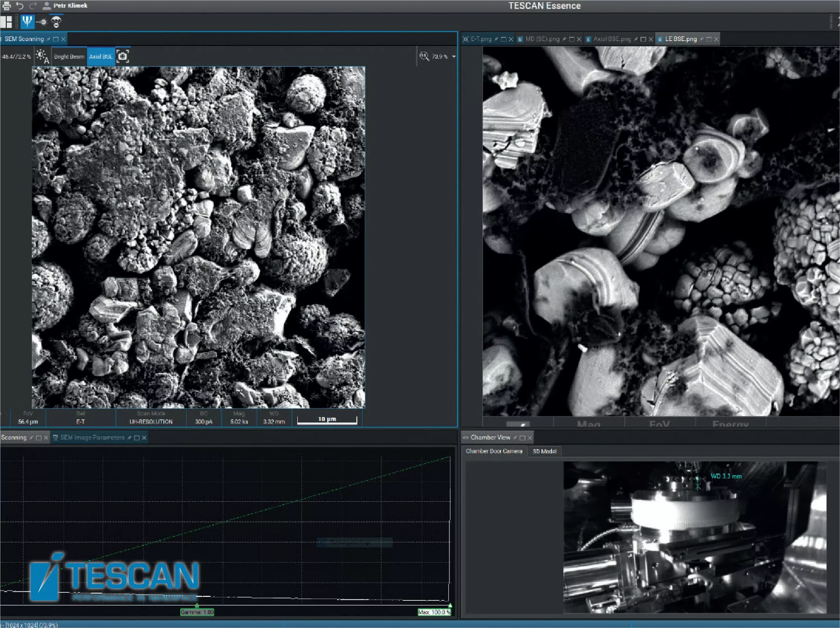Viewport: 840px width, 628px height.
Task: Click the snapshot capture icon beside Axial BSE
Action: [123, 56]
